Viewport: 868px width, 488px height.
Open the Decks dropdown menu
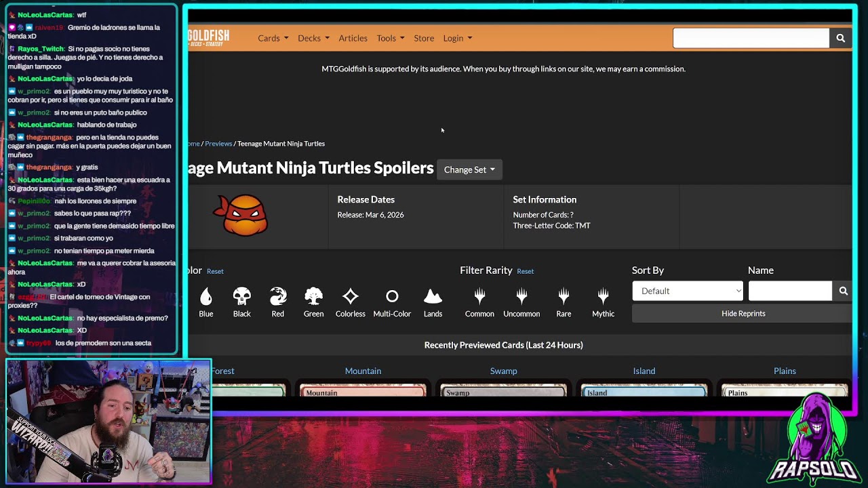coord(313,38)
